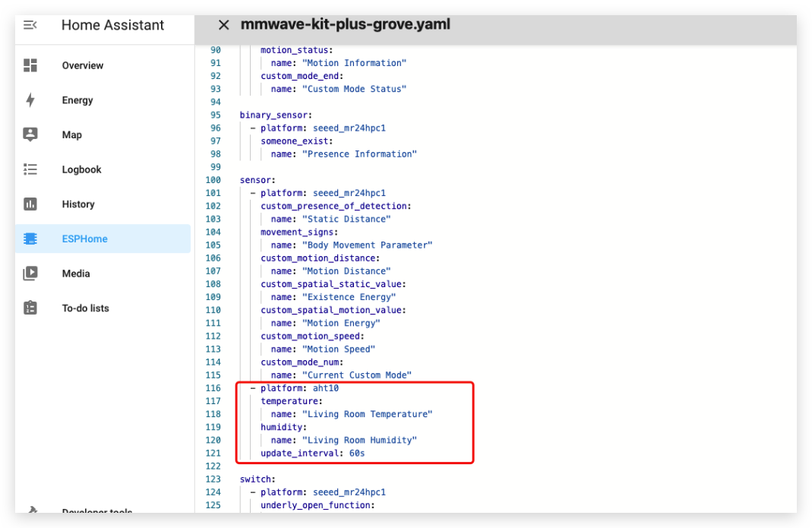The width and height of the screenshot is (812, 528).
Task: Click the Logbook list icon
Action: tap(30, 169)
